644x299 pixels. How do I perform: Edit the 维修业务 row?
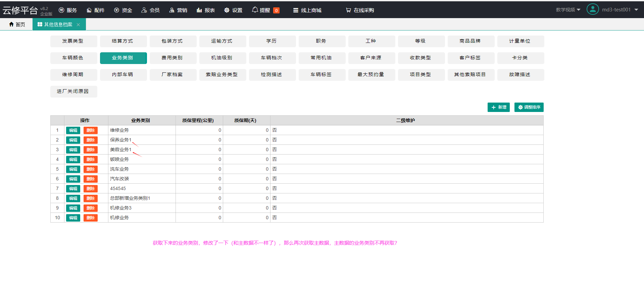tap(73, 130)
